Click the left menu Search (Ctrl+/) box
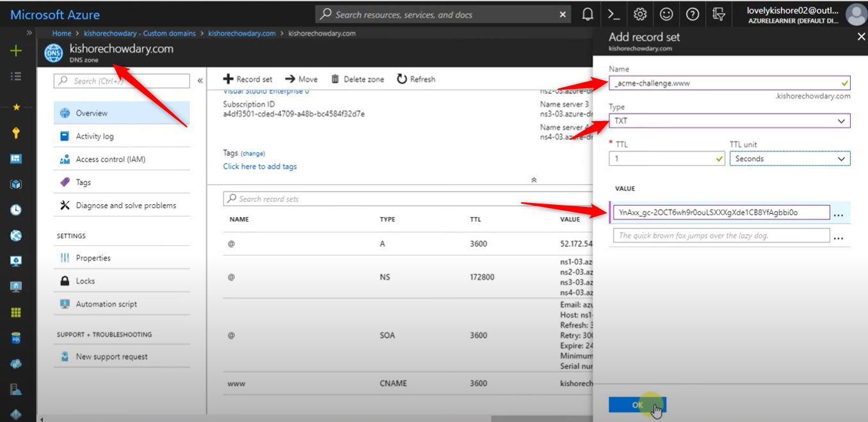Viewport: 868px width, 422px height. (x=122, y=81)
